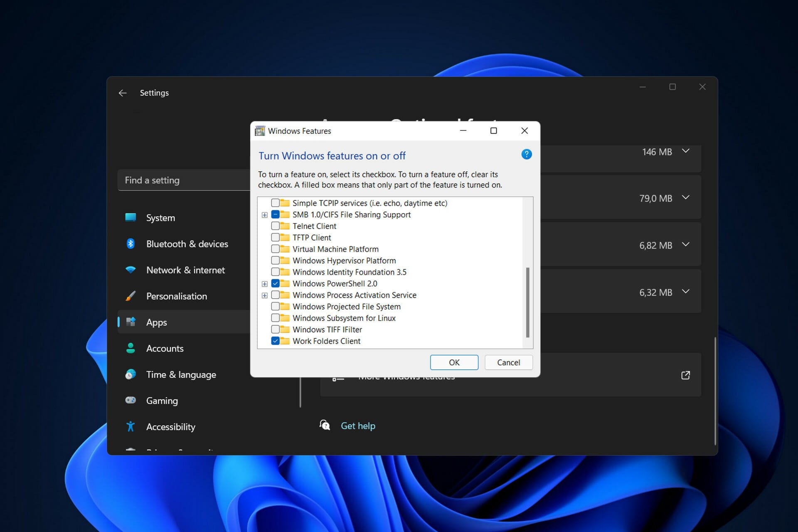Select Windows Projected File System row text
This screenshot has width=798, height=532.
pos(347,307)
